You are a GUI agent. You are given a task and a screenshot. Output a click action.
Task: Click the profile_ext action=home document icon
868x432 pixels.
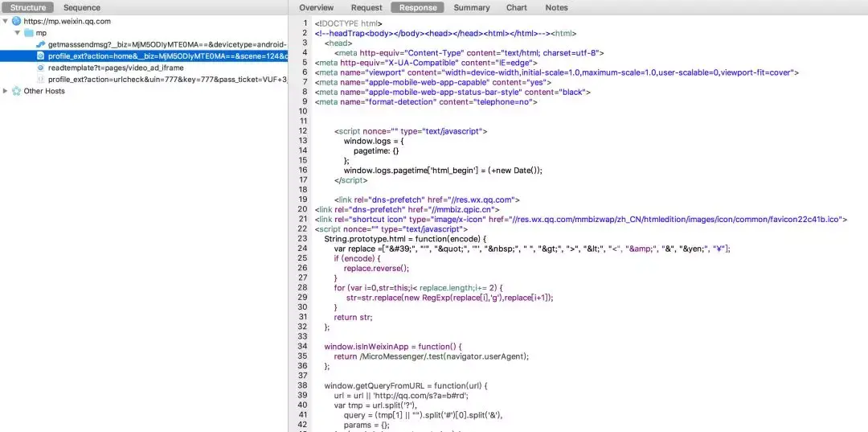(40, 56)
